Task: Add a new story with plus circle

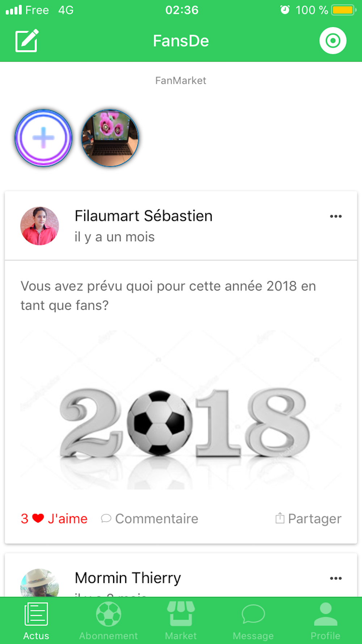Action: (x=43, y=138)
